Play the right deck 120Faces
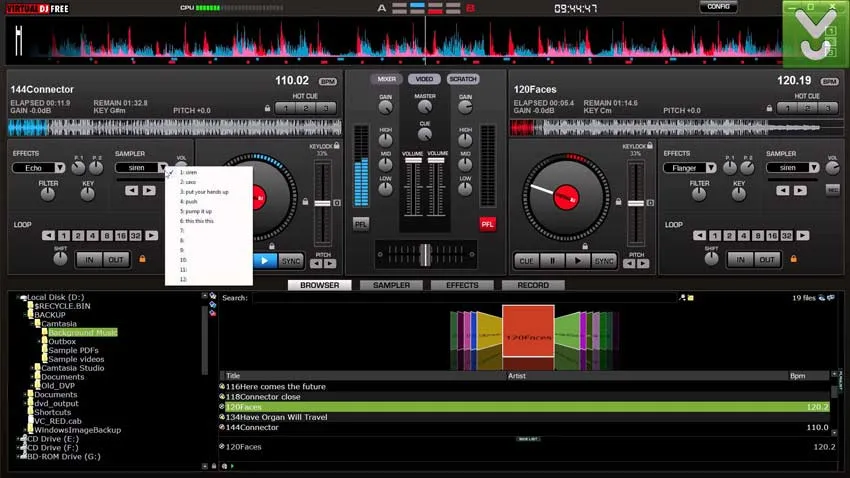The width and height of the screenshot is (850, 478). [x=578, y=261]
